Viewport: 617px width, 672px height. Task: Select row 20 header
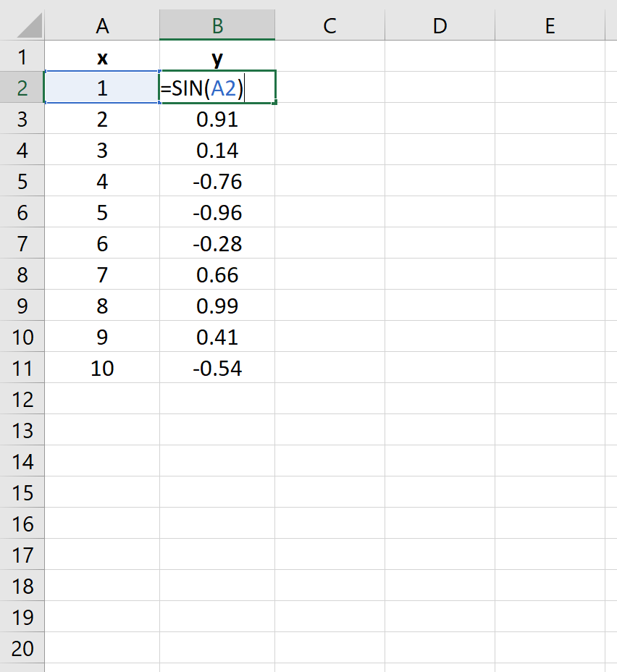tap(22, 648)
